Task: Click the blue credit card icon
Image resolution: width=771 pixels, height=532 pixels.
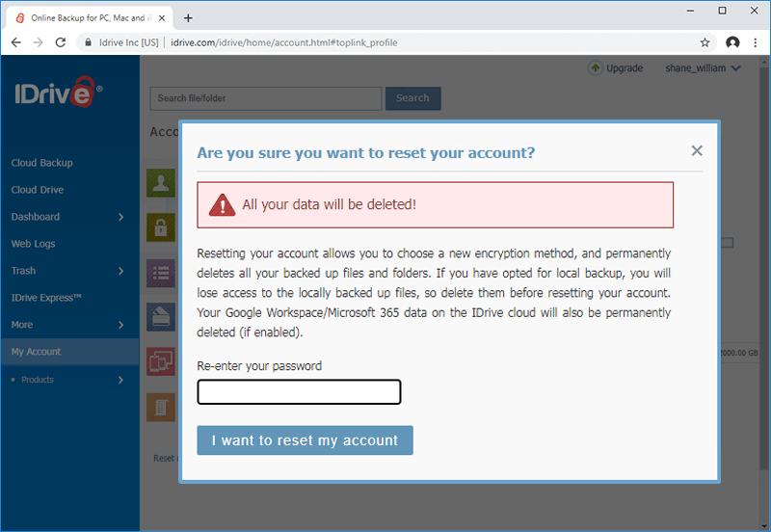Action: coord(161,317)
